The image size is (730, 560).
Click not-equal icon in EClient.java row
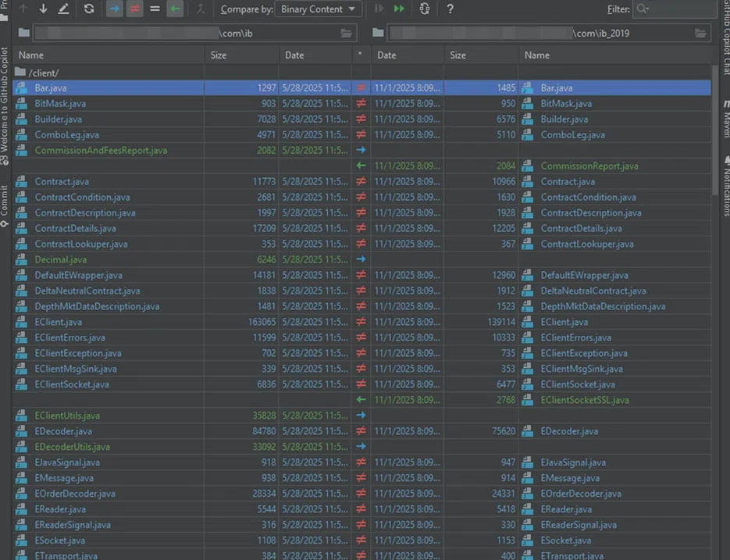pos(361,322)
